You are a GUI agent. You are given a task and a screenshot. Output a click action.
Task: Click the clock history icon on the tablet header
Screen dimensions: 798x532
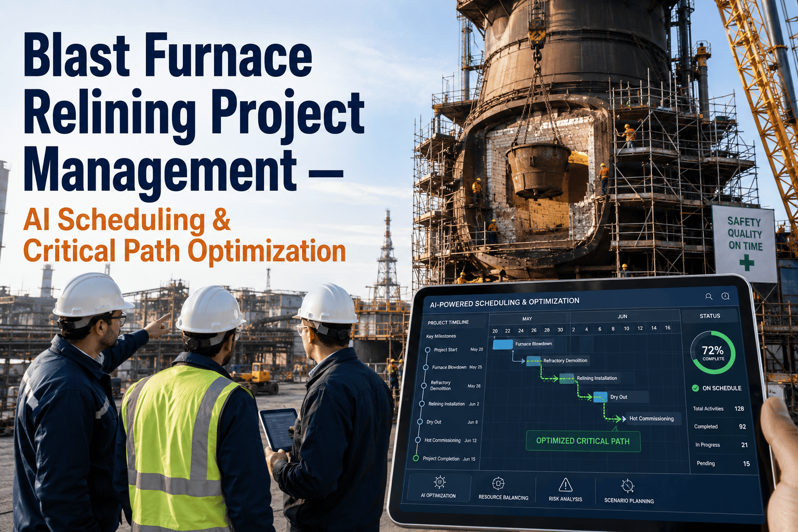tap(726, 296)
